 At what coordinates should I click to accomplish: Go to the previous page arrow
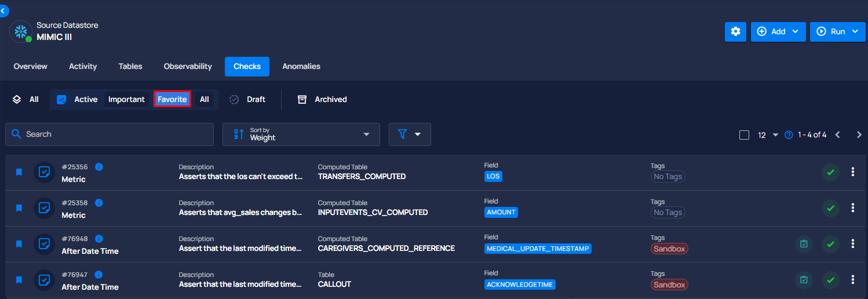point(837,135)
